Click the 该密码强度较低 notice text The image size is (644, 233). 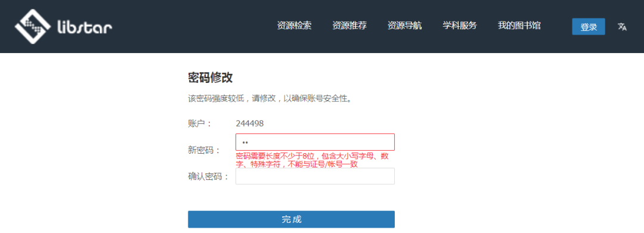coord(270,99)
